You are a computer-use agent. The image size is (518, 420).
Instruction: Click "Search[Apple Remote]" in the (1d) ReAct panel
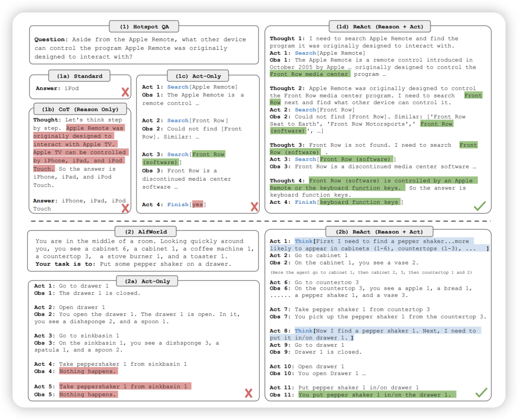330,53
